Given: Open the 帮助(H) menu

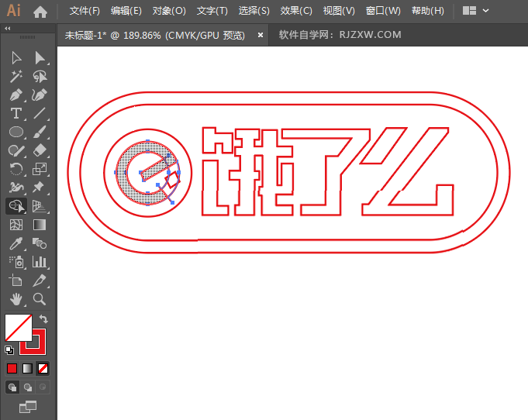Looking at the screenshot, I should tap(428, 11).
